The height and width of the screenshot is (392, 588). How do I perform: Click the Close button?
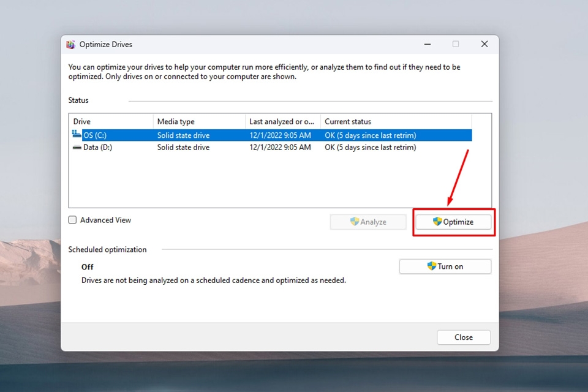[463, 337]
